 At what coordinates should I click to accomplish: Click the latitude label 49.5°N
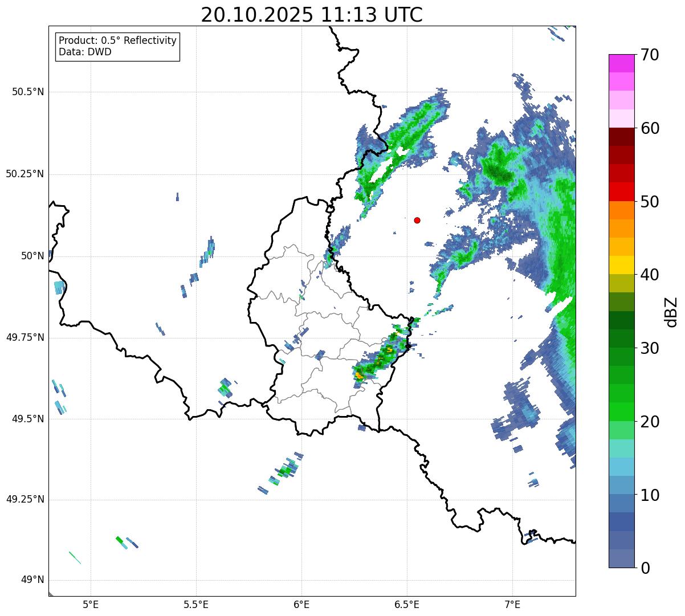[x=28, y=419]
